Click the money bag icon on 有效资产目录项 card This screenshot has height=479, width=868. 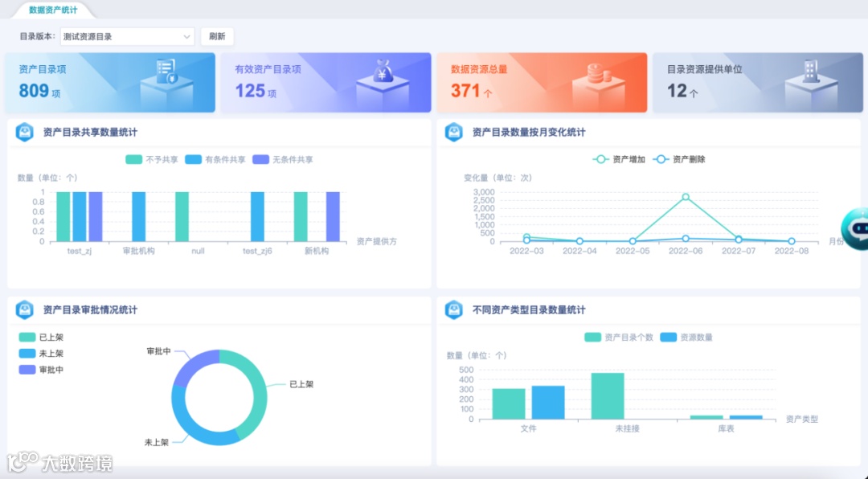383,71
